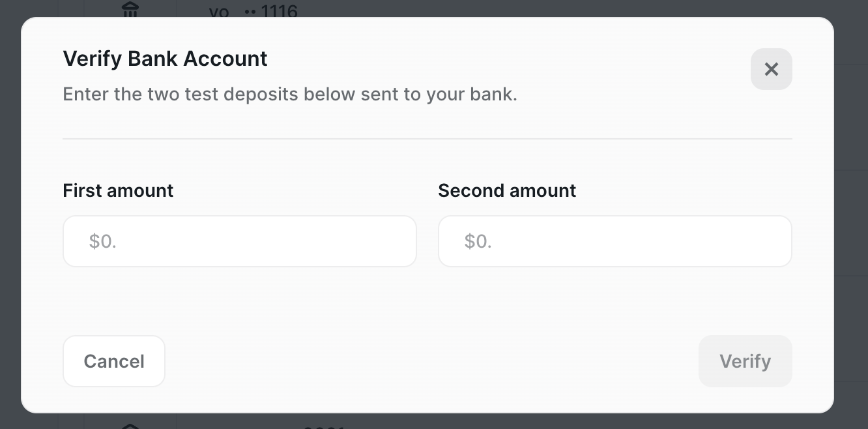Click the "$0." placeholder in Second amount
The width and height of the screenshot is (868, 429).
pyautogui.click(x=478, y=241)
